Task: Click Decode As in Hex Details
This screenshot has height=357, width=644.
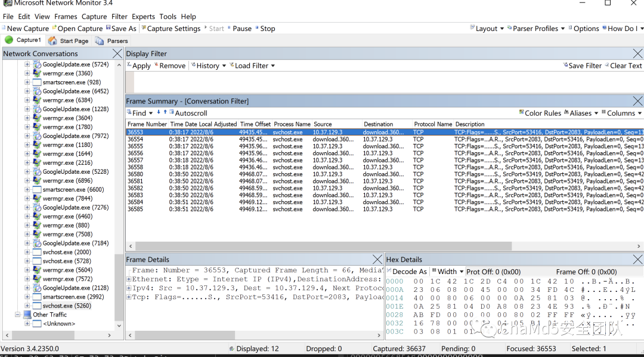Action: (x=407, y=272)
